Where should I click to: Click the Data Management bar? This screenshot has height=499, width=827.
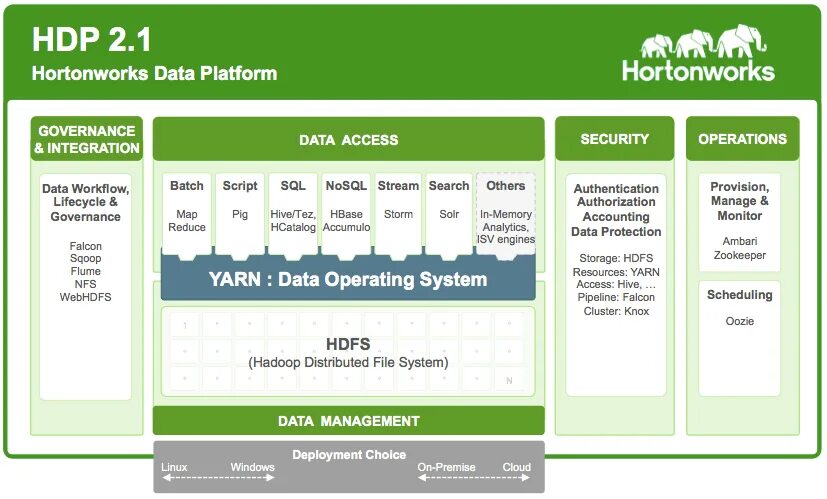pyautogui.click(x=349, y=420)
